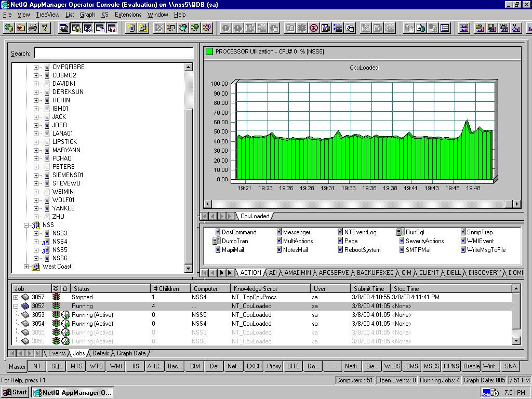This screenshot has width=532, height=399.
Task: Click the red no-J stop job icon
Action: 314,28
